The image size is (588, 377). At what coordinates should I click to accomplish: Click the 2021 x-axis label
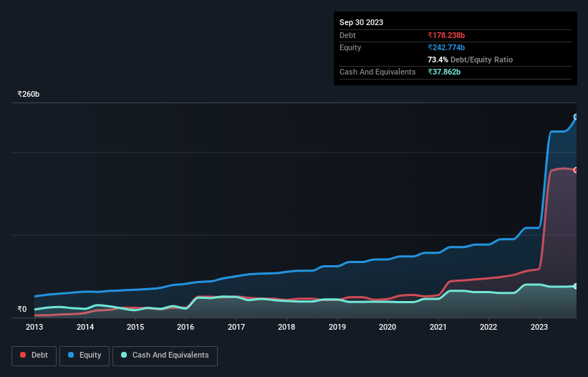click(438, 327)
